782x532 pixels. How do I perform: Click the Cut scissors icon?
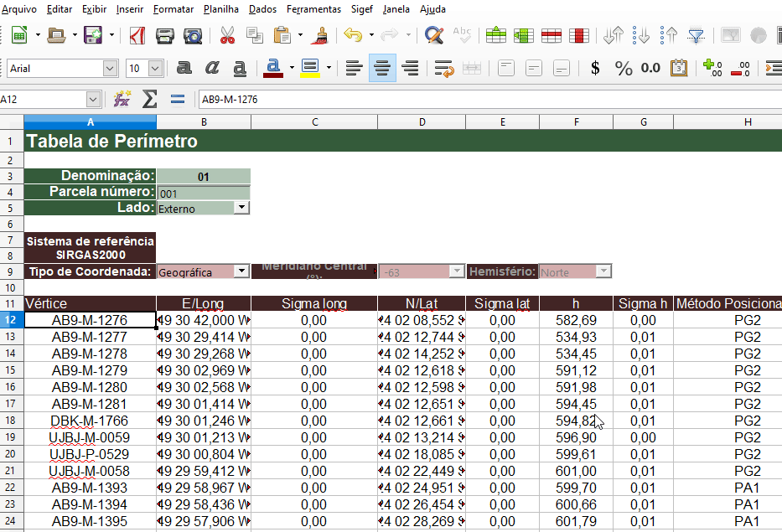tap(227, 35)
